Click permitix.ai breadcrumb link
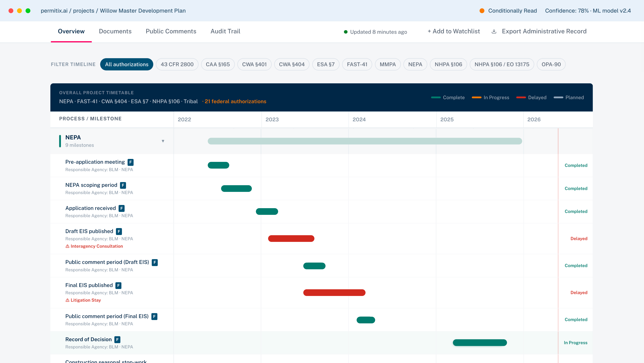Viewport: 644px width, 363px height. click(x=54, y=11)
